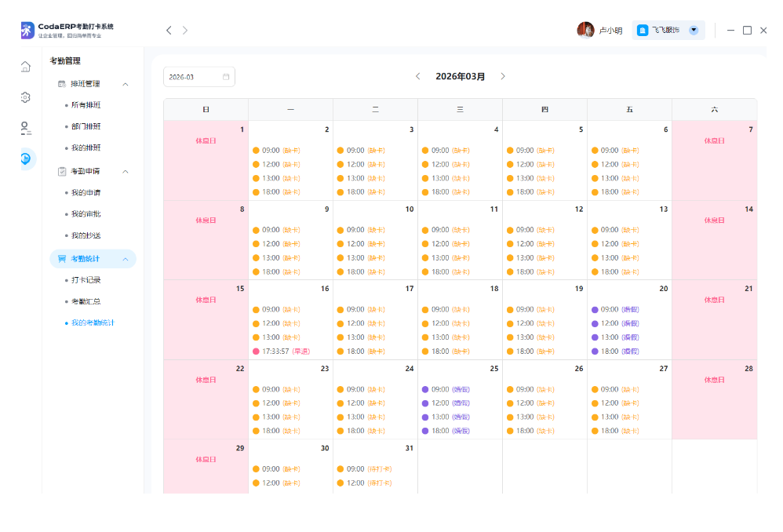Click the 17:33:57 早退 record on the 16th

tap(282, 352)
